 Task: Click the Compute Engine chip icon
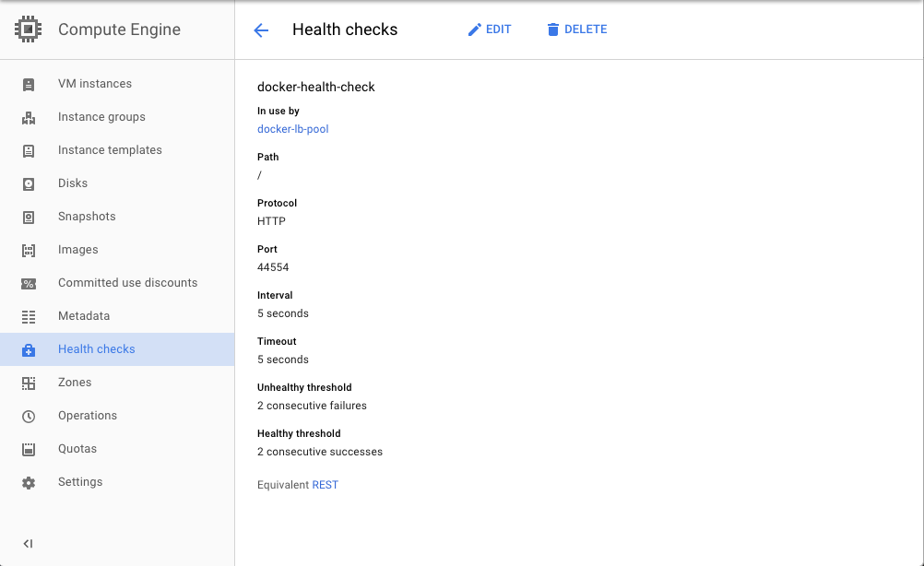click(29, 29)
